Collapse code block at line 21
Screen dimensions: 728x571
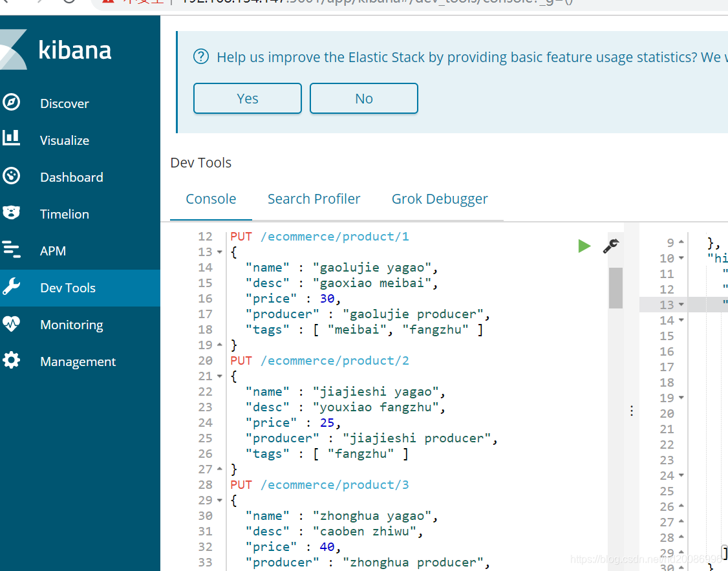tap(220, 376)
